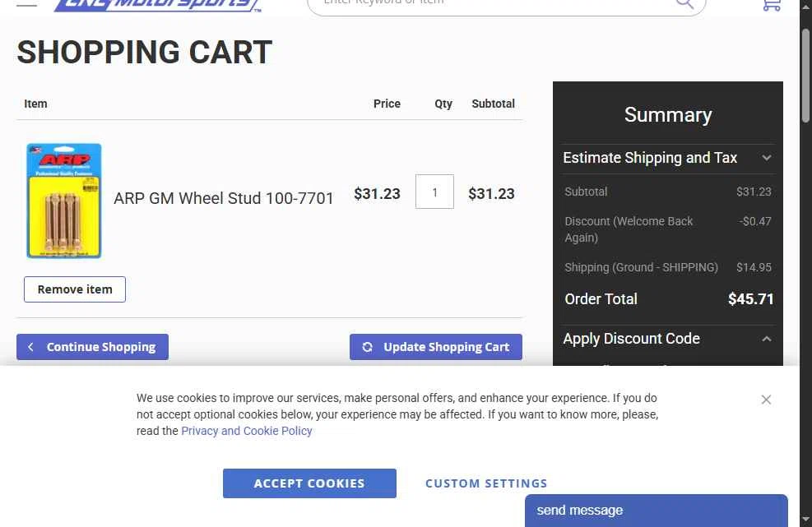Click the Qty column header

click(x=443, y=104)
